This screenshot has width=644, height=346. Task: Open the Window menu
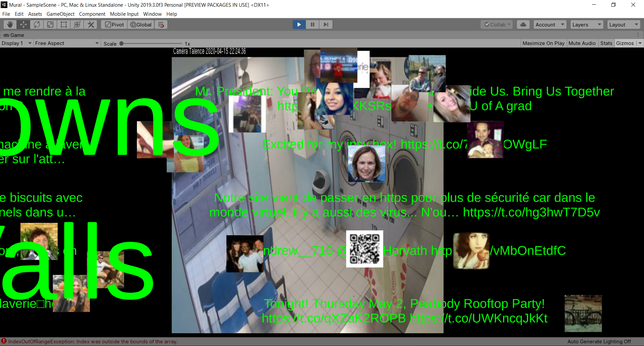152,14
